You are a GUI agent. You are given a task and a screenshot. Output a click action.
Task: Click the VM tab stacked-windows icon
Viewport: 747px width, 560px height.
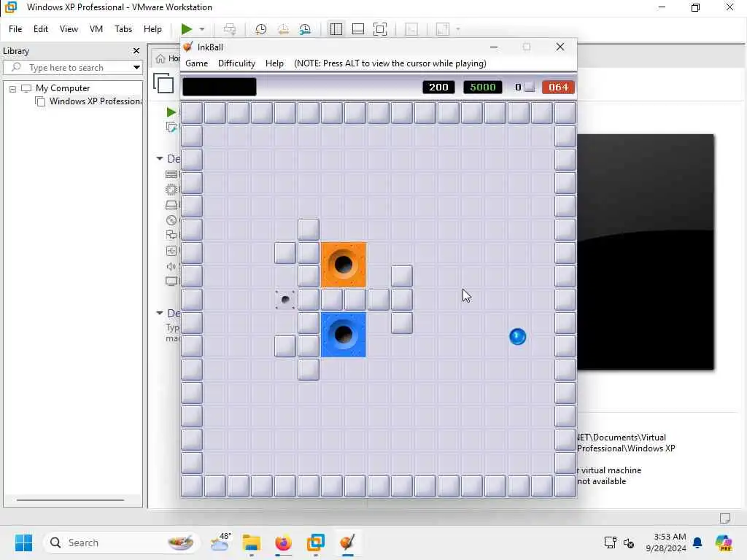click(x=163, y=83)
